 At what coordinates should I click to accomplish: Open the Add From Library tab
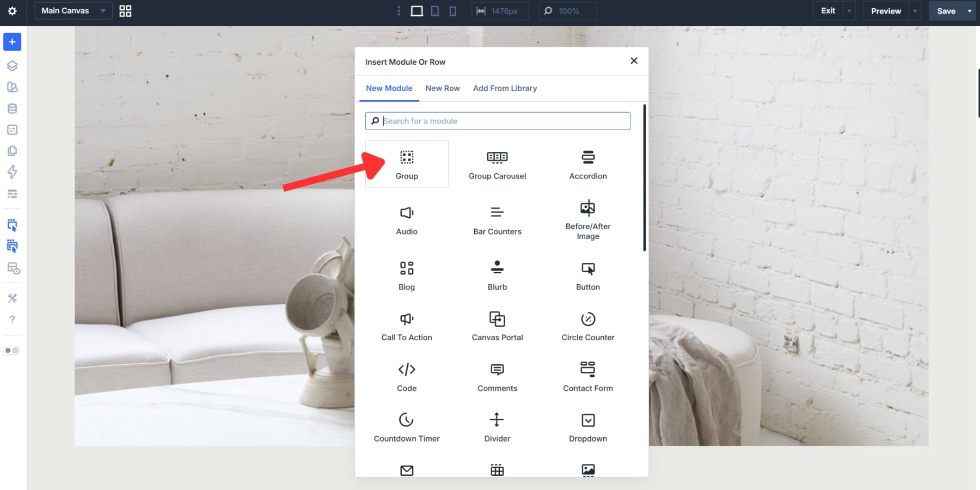pos(505,88)
